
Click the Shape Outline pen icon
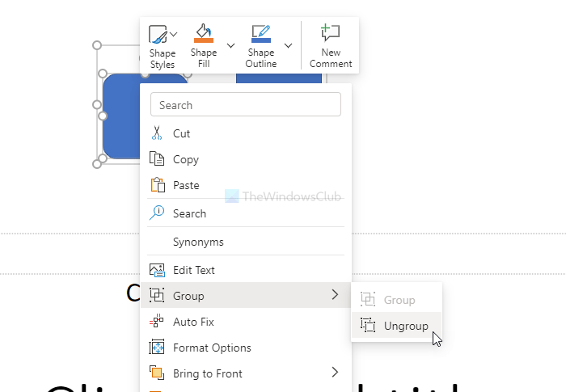tap(260, 34)
